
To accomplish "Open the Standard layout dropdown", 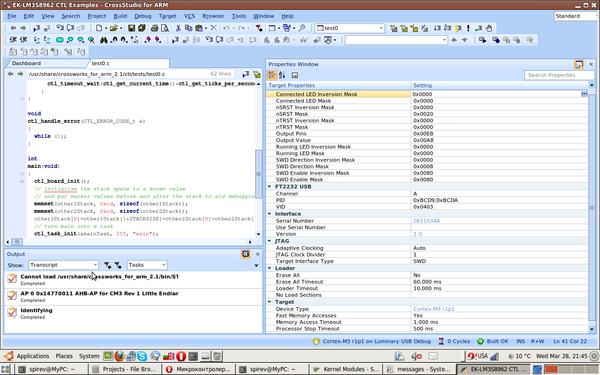I will 576,16.
